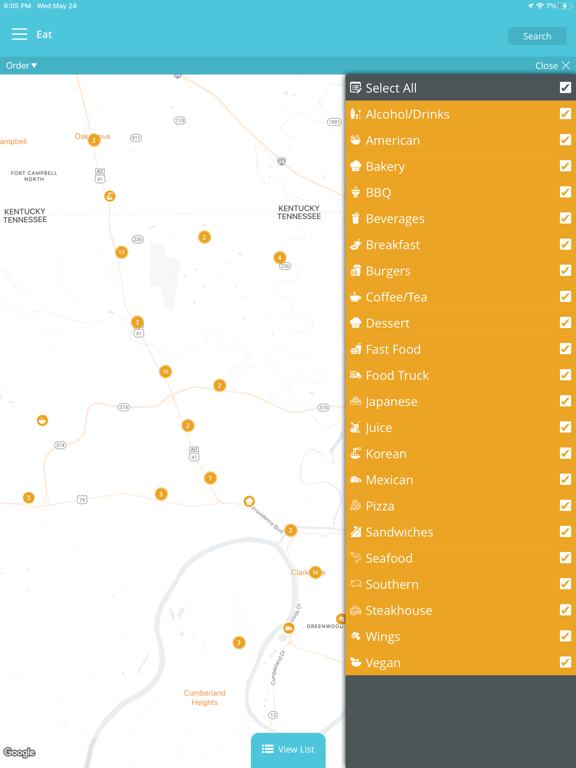Click the Alcohol/Drinks bottle icon
576x768 pixels.
point(356,114)
